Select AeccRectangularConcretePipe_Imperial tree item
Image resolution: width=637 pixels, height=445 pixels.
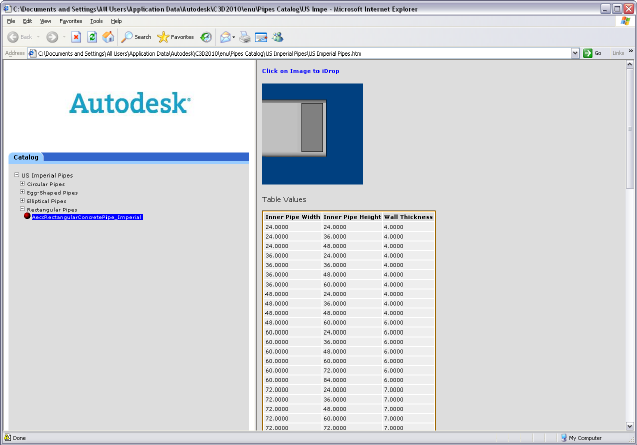[x=87, y=217]
